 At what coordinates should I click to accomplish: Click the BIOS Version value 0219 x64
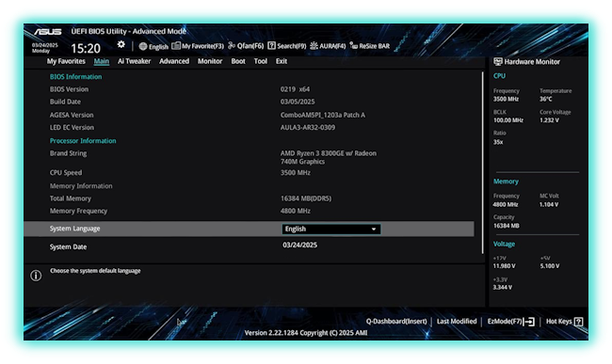click(295, 89)
